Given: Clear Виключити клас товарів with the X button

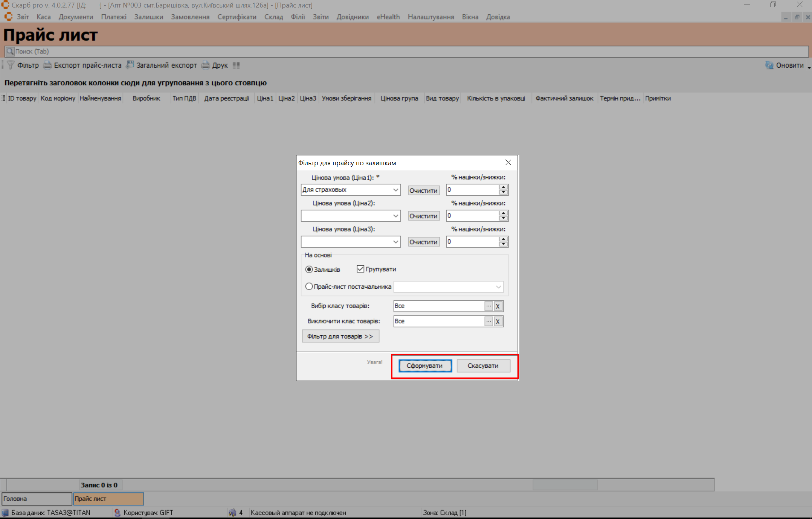Looking at the screenshot, I should coord(498,321).
